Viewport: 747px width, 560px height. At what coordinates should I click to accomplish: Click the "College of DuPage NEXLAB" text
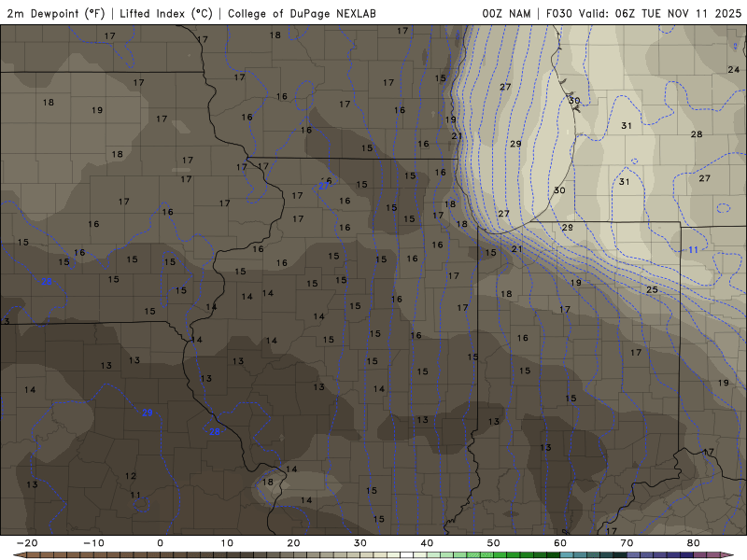click(x=302, y=13)
